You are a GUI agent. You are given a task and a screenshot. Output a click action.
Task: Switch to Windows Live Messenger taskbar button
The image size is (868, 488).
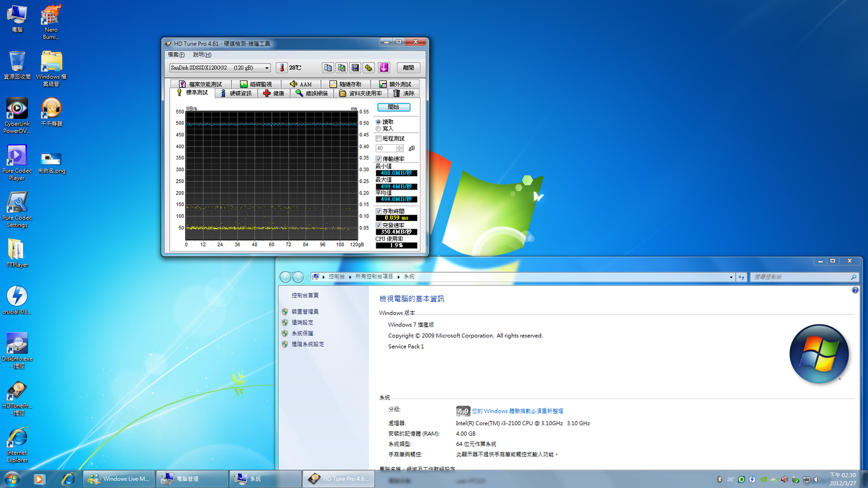click(119, 479)
